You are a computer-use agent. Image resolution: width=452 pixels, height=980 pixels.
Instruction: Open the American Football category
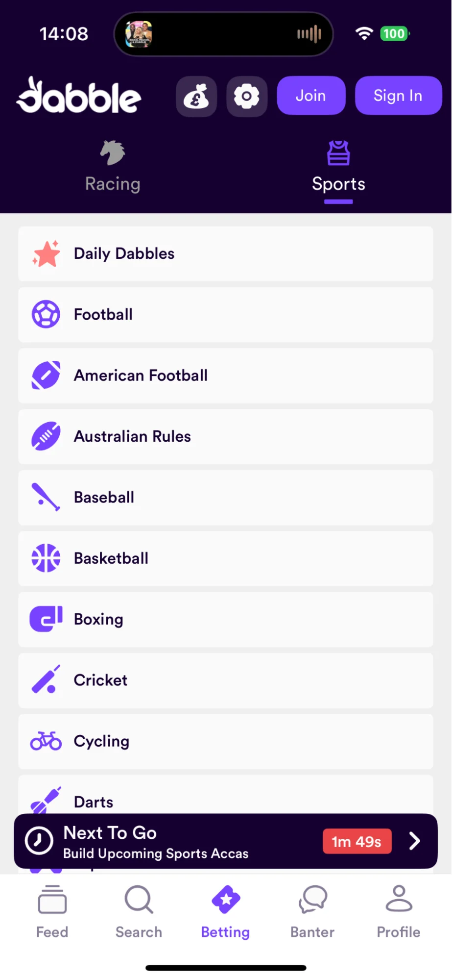(x=225, y=376)
